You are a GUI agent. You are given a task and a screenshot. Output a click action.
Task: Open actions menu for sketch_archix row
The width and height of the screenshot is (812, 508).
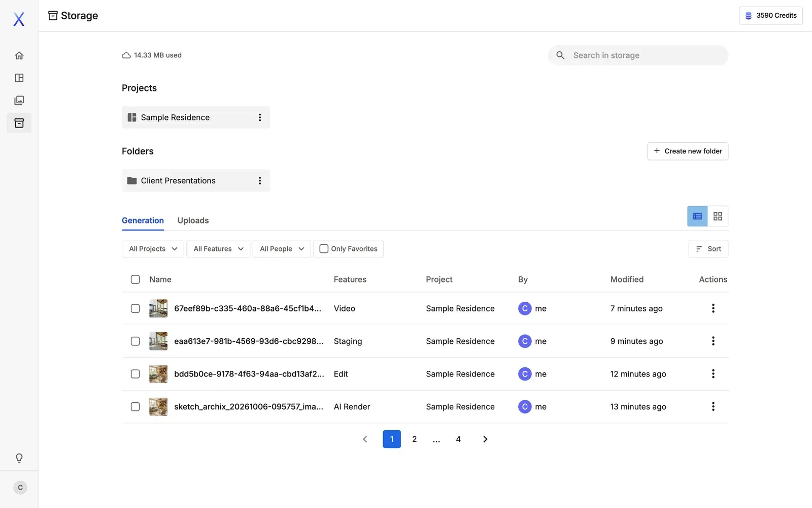coord(713,406)
